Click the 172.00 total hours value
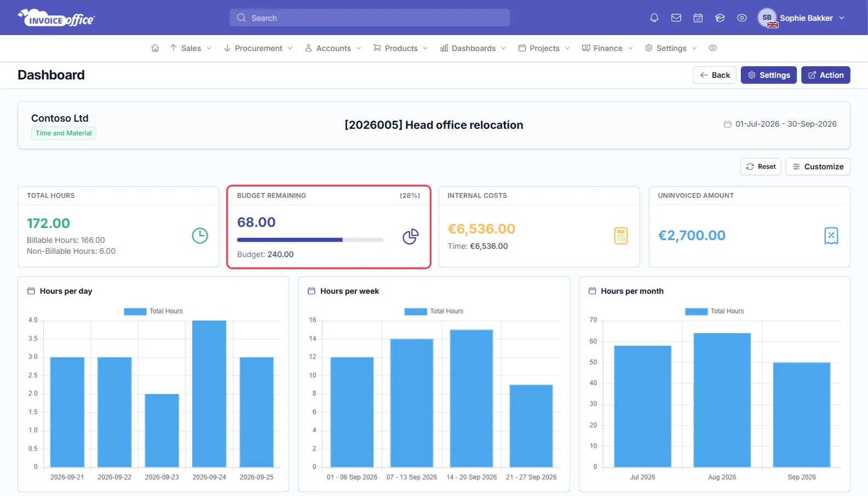Viewport: 868px width, 496px height. [48, 223]
